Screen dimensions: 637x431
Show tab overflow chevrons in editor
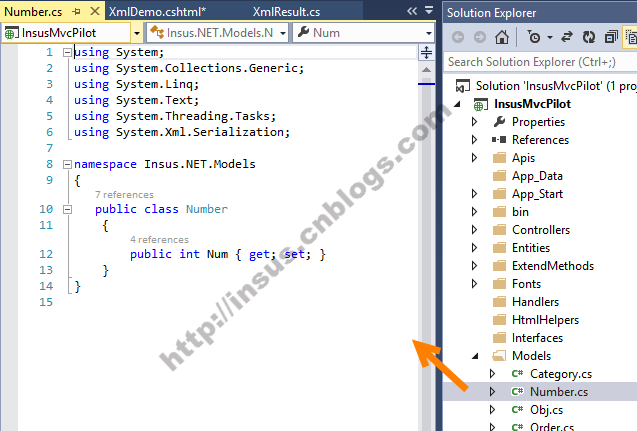click(x=412, y=11)
